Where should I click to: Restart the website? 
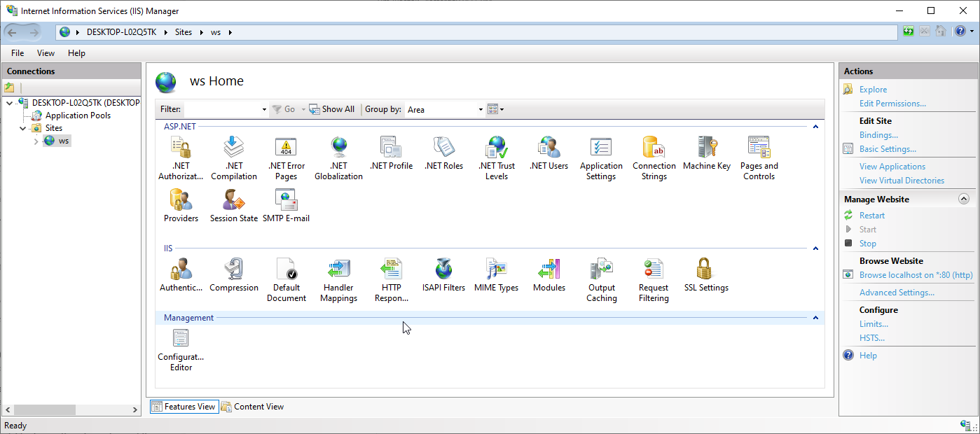click(x=872, y=216)
